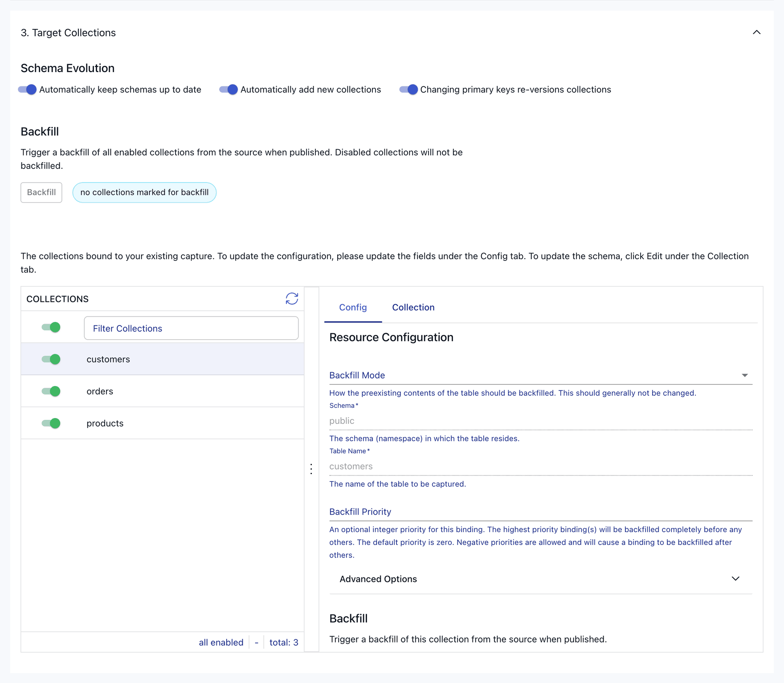Collapse the Target Collections section
The width and height of the screenshot is (784, 683).
tap(756, 33)
